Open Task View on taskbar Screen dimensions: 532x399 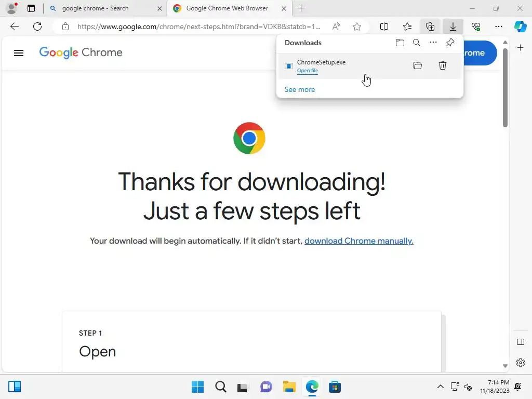[x=243, y=387]
